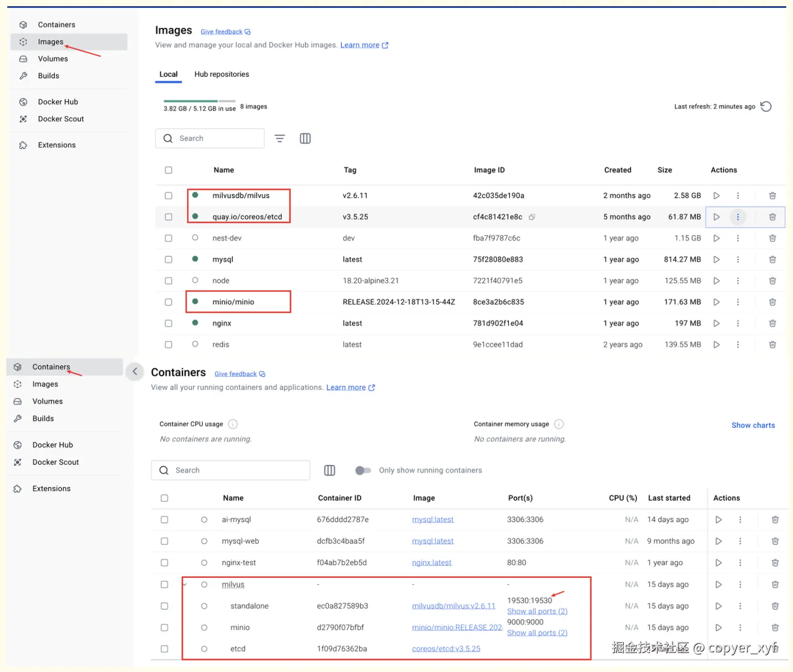This screenshot has height=672, width=793.
Task: Collapse the milvus container group
Action: click(x=185, y=585)
